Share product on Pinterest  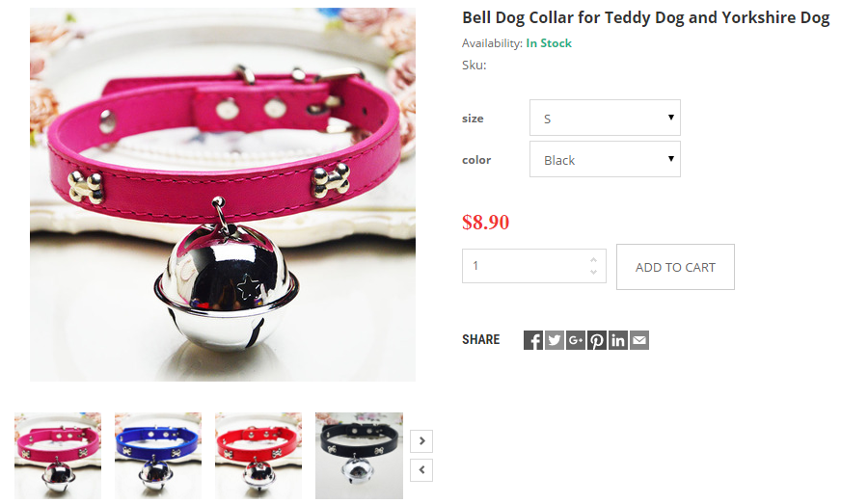(x=597, y=340)
